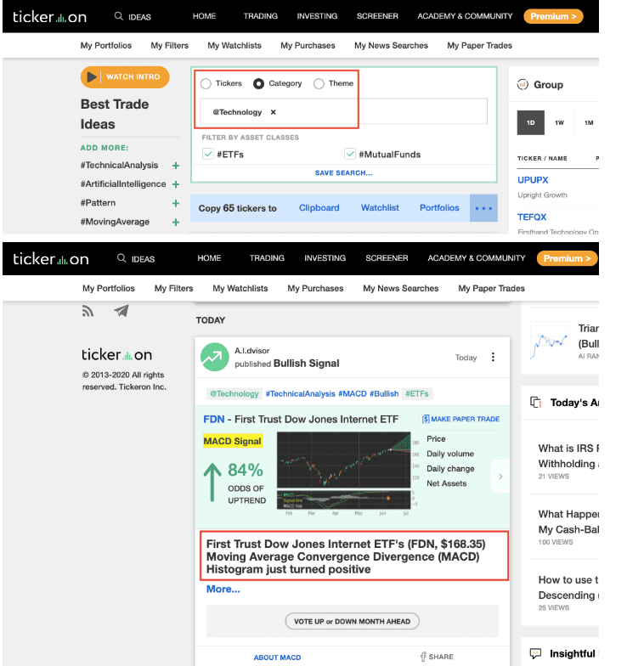The image size is (644, 666).
Task: Open SCREENER in the top navigation bar
Action: (377, 16)
